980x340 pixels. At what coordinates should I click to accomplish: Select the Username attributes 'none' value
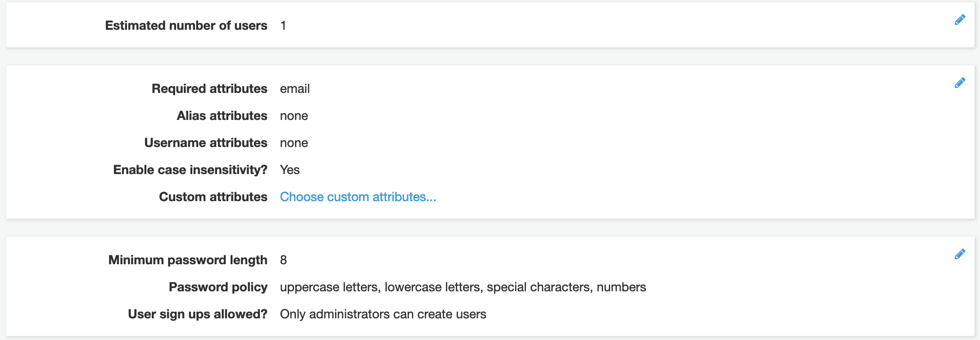click(294, 143)
